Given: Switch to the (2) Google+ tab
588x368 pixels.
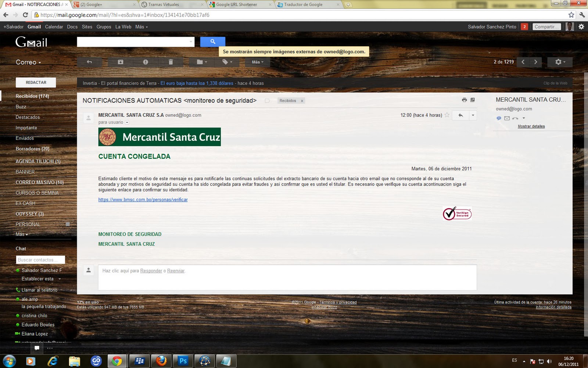Looking at the screenshot, I should (x=103, y=4).
